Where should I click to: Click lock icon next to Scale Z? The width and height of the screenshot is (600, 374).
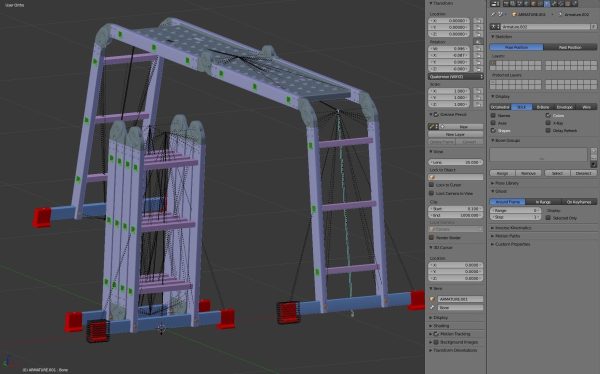pyautogui.click(x=478, y=104)
